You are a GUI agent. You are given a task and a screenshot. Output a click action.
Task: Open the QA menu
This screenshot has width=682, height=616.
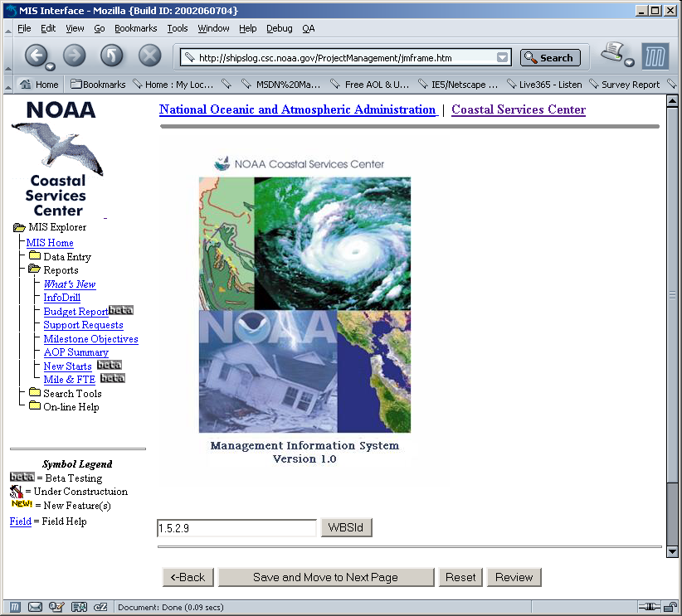click(309, 28)
